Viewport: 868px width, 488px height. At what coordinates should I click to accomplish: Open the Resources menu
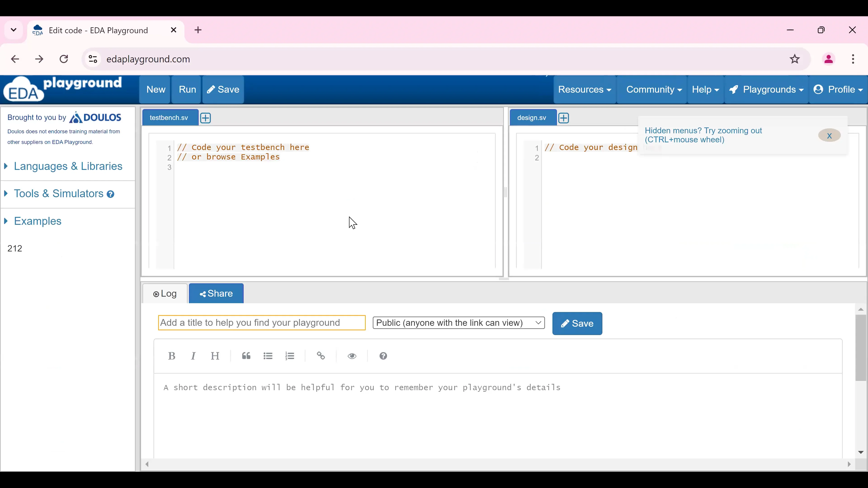(584, 90)
